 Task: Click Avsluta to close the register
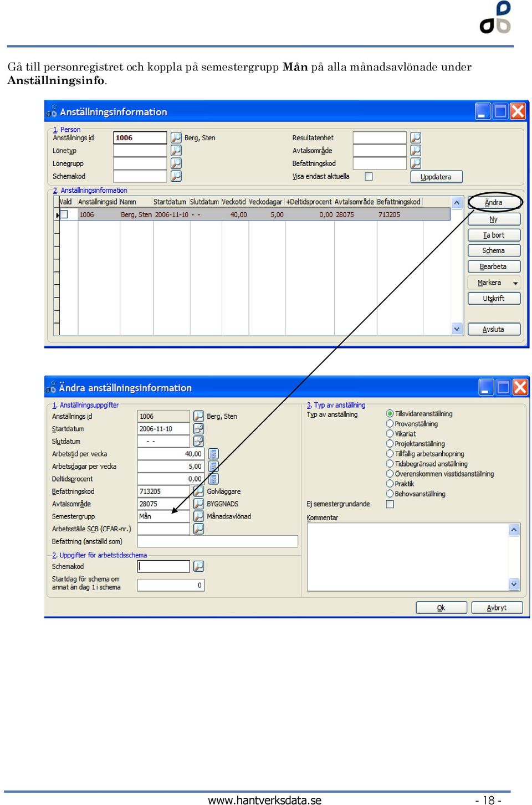(494, 329)
